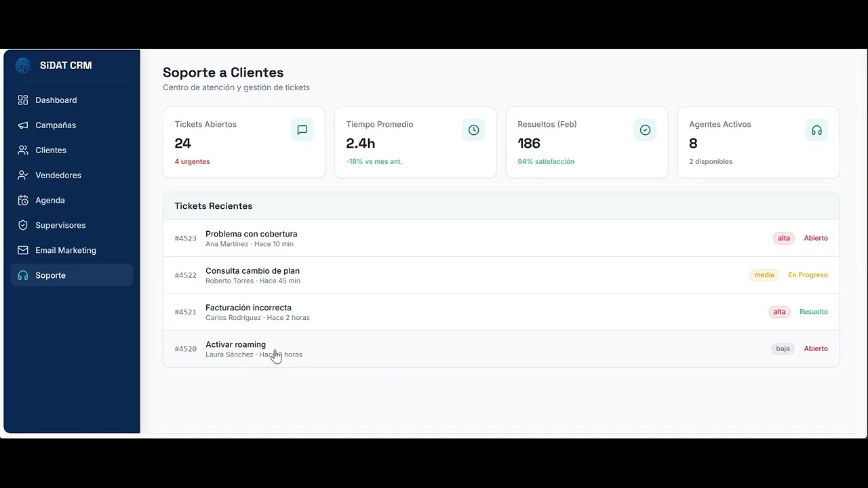Screen dimensions: 868x488
Task: Open the Dashboard menu item
Action: pyautogui.click(x=72, y=100)
